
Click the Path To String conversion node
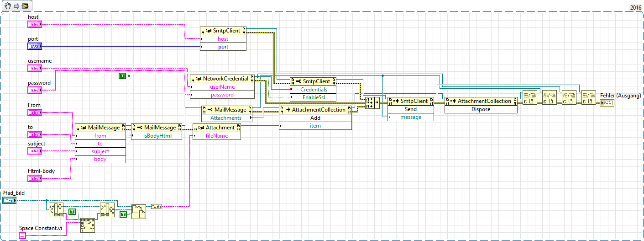click(156, 206)
